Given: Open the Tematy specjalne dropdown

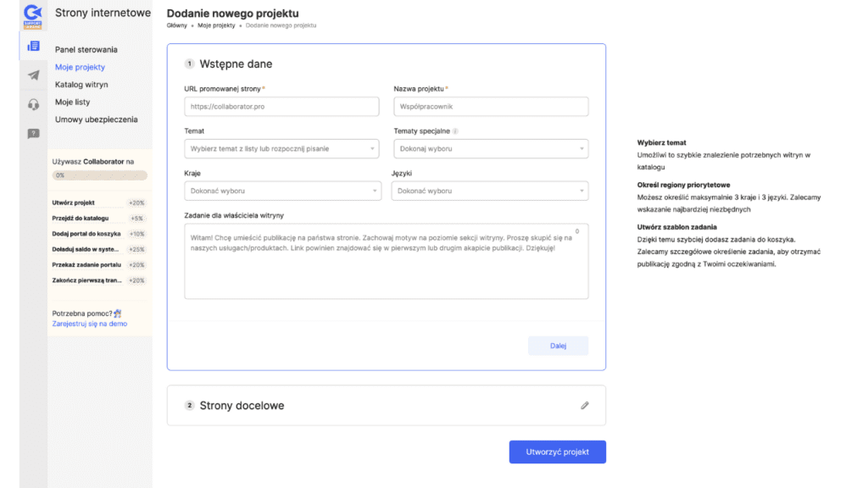Looking at the screenshot, I should (x=491, y=149).
